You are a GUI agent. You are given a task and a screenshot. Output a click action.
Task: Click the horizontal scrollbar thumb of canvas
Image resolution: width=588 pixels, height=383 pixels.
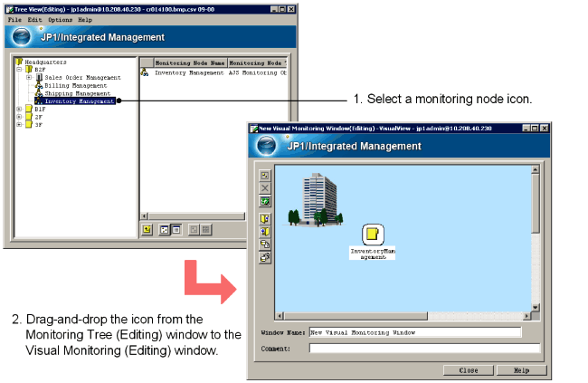point(356,316)
